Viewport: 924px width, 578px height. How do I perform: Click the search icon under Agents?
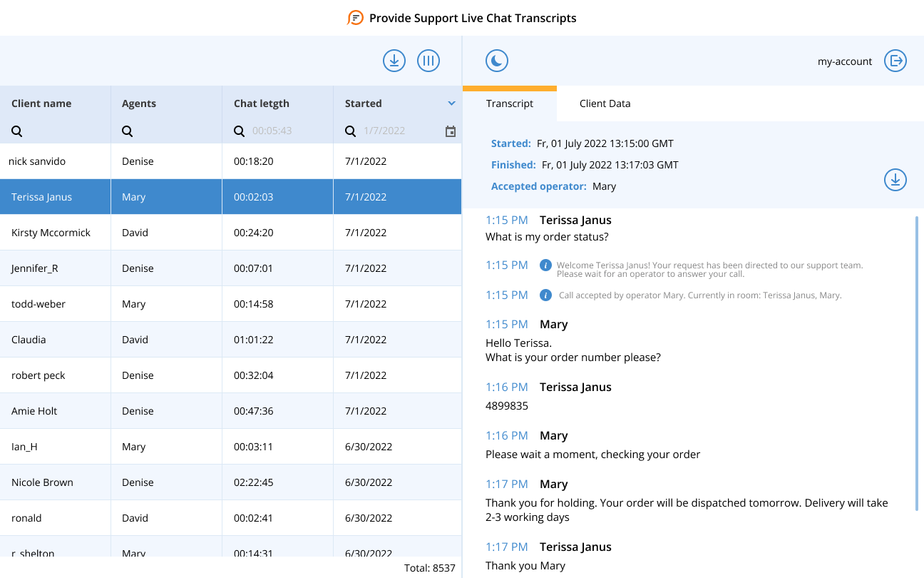click(x=127, y=131)
